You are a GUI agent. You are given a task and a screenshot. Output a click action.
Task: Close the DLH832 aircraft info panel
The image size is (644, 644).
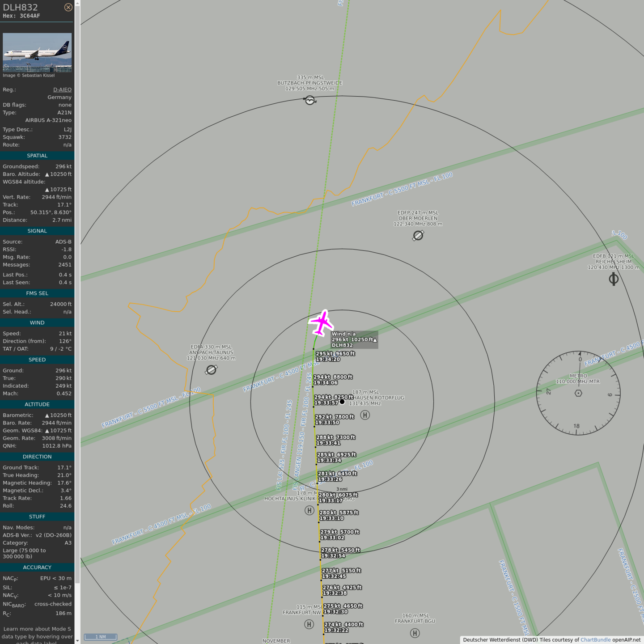68,7
